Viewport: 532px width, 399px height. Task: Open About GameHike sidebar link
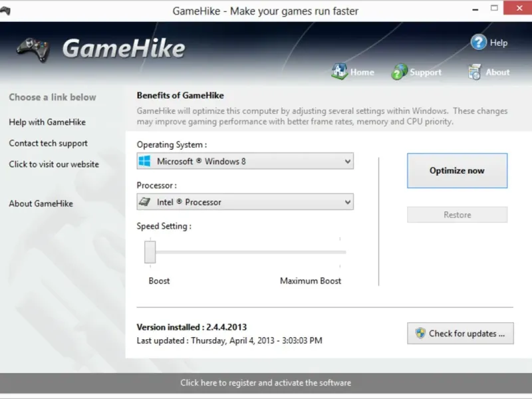pos(41,203)
